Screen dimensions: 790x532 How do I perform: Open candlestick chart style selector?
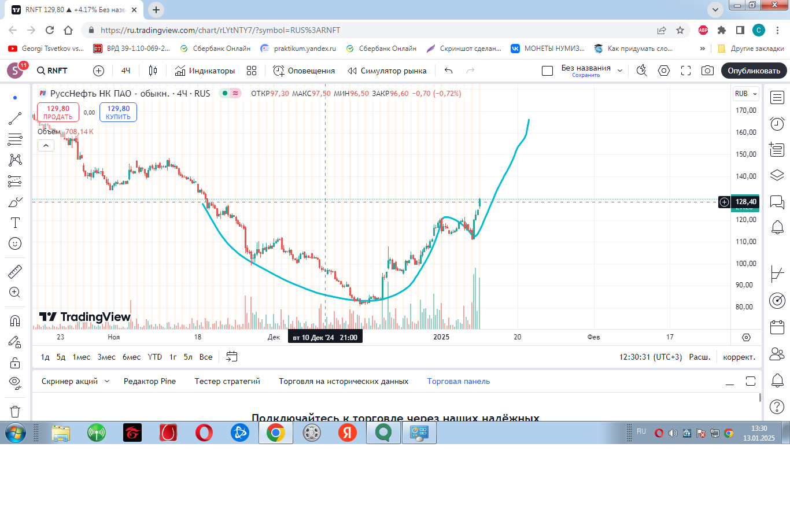click(x=153, y=71)
